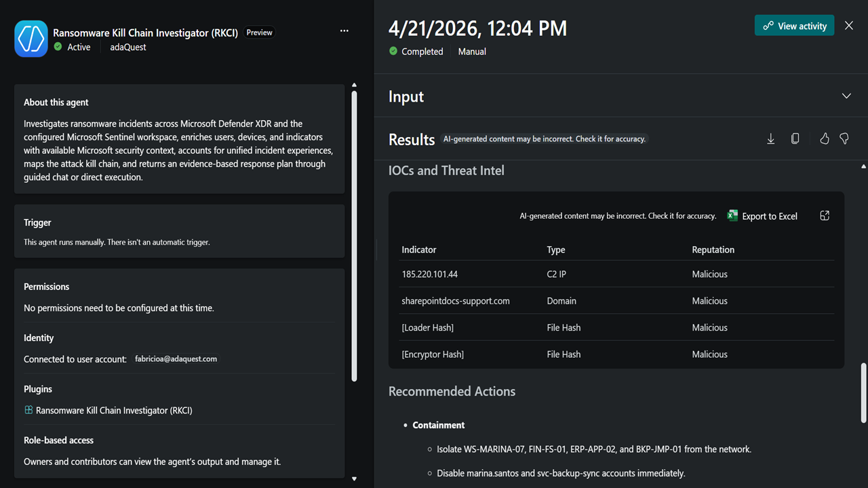Download the results with the download icon
Image resolution: width=868 pixels, height=488 pixels.
[x=771, y=139]
